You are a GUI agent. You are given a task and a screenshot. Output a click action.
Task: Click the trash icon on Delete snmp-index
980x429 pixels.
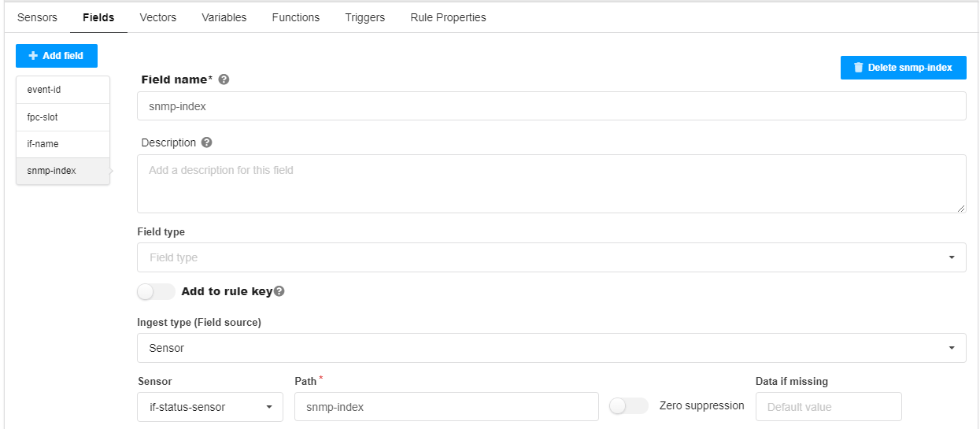click(x=858, y=68)
